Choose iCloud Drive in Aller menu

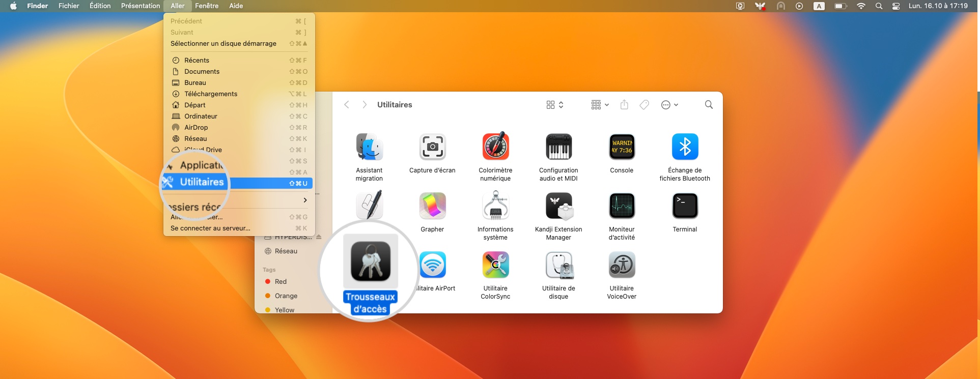tap(239, 150)
